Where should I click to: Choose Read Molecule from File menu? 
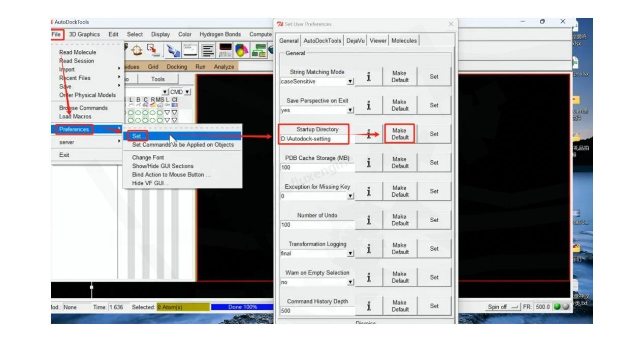(77, 52)
